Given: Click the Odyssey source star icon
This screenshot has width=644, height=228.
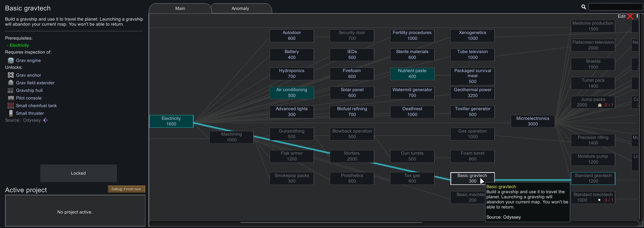Looking at the screenshot, I should [45, 120].
